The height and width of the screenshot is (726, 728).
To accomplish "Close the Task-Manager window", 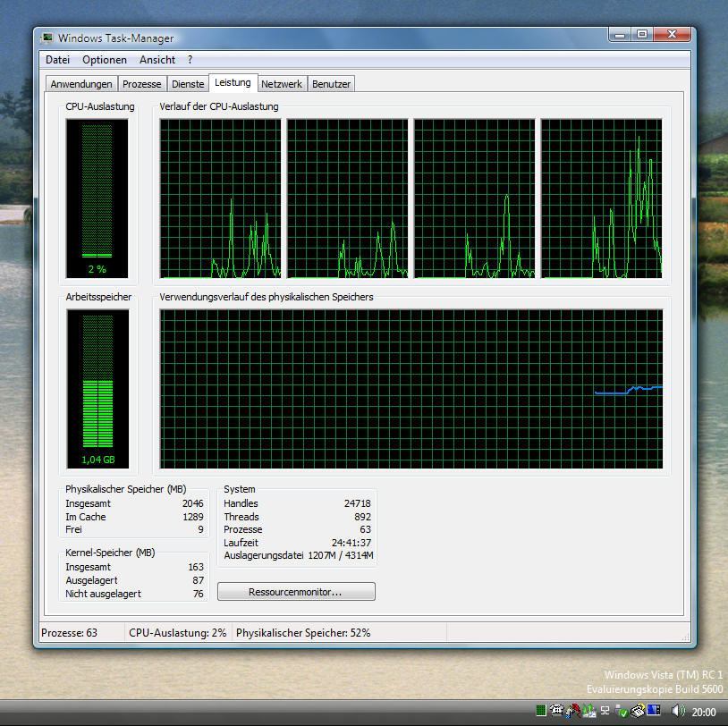I will (673, 34).
